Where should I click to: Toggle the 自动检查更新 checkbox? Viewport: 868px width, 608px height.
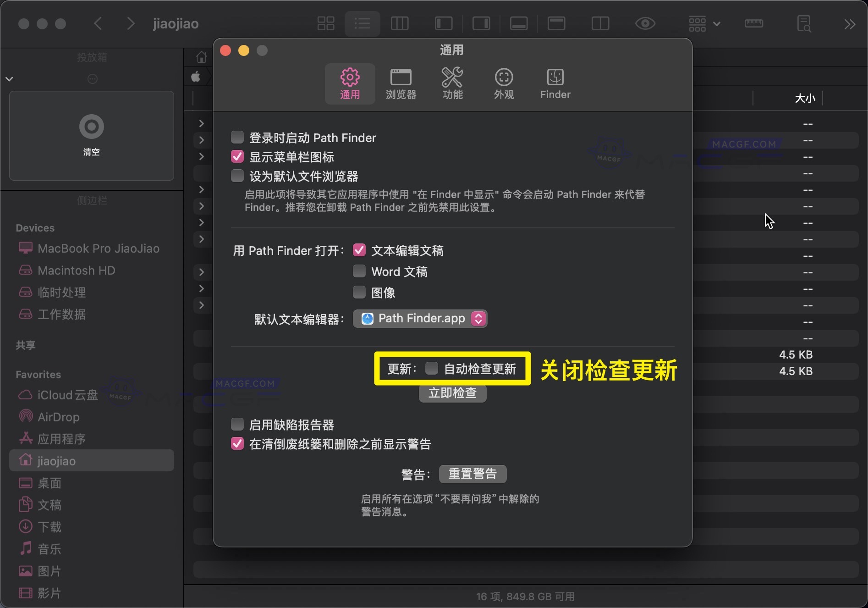pyautogui.click(x=431, y=368)
